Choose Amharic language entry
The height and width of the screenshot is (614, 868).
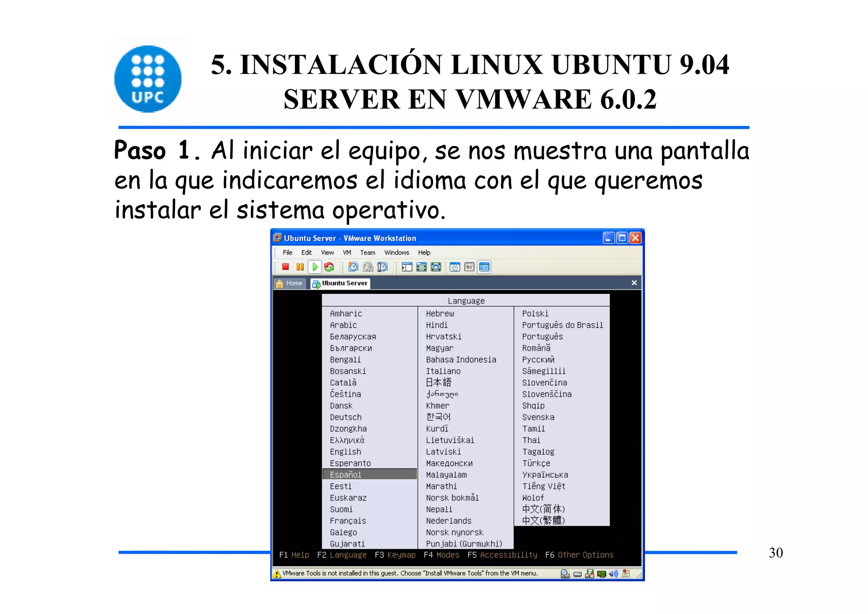coord(346,313)
